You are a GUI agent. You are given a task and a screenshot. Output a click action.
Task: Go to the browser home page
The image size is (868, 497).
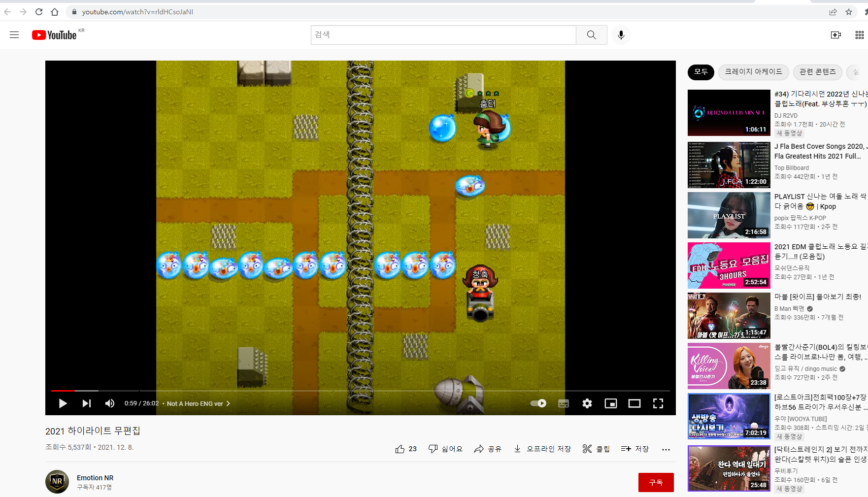pos(55,12)
